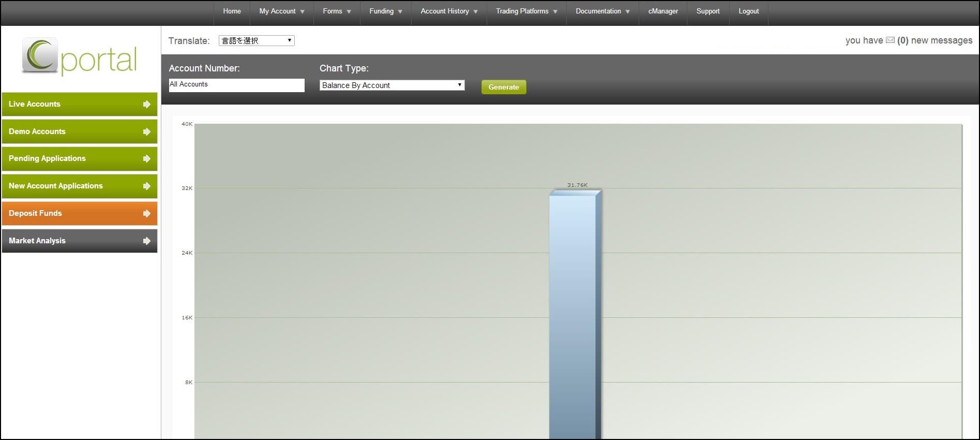Image resolution: width=980 pixels, height=440 pixels.
Task: Click the Chart Type label
Action: (344, 68)
